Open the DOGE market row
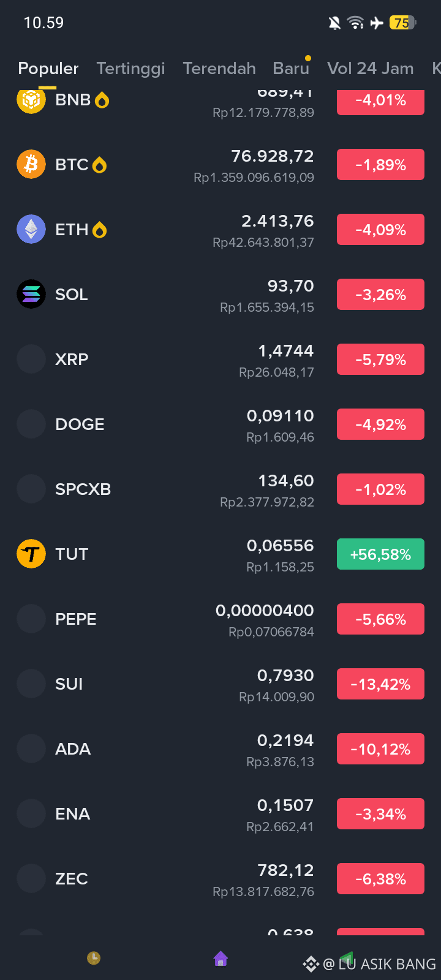This screenshot has height=980, width=441. [221, 424]
